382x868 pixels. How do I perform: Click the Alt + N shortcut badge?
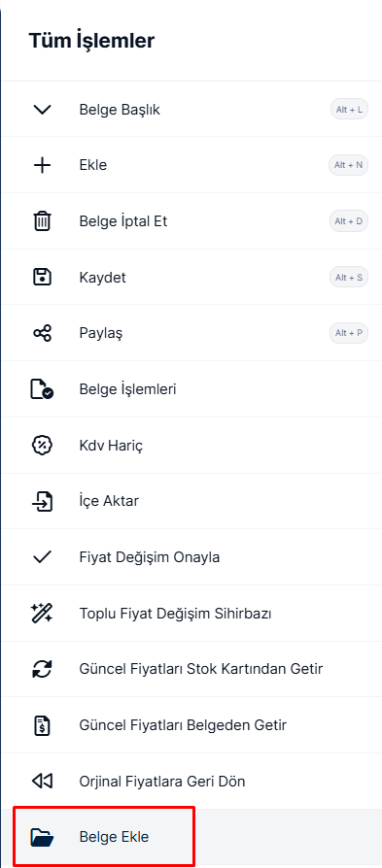click(349, 165)
